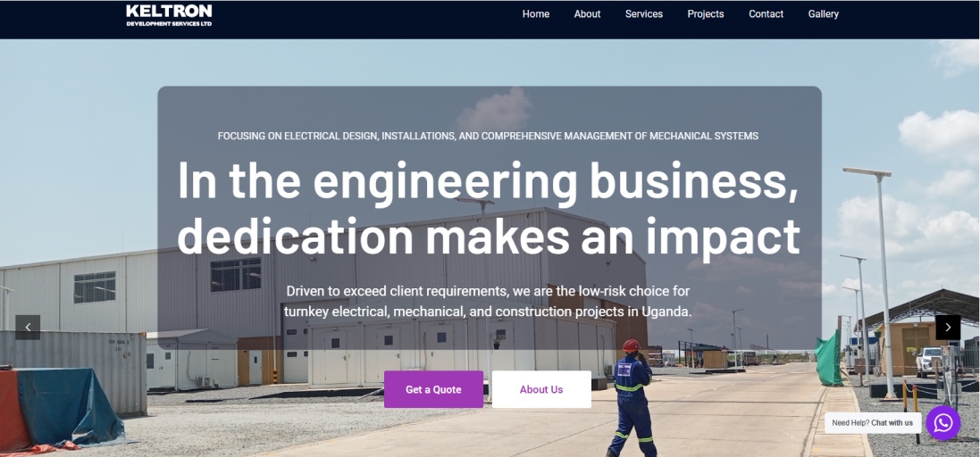This screenshot has height=457, width=980.
Task: Click the tall solar street lamp
Action: [876, 281]
